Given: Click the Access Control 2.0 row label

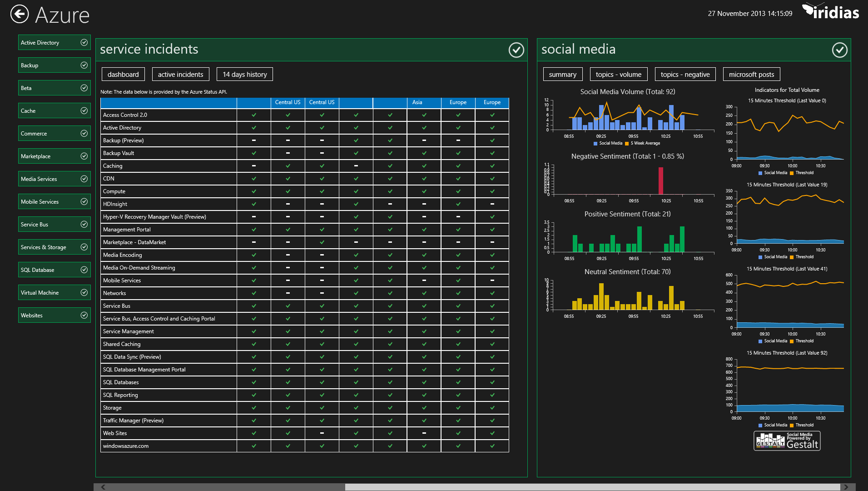Looking at the screenshot, I should point(125,115).
